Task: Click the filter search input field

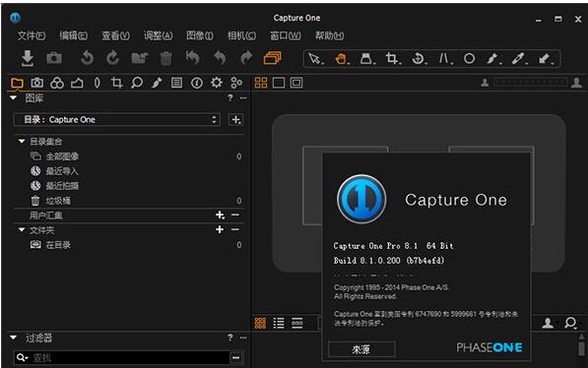Action: click(x=129, y=358)
